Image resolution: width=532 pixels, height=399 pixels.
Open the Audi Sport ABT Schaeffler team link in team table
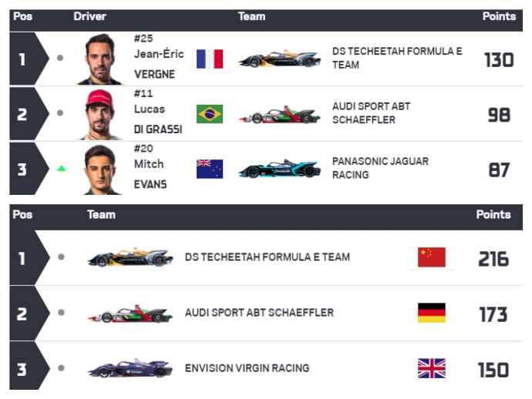pos(259,313)
